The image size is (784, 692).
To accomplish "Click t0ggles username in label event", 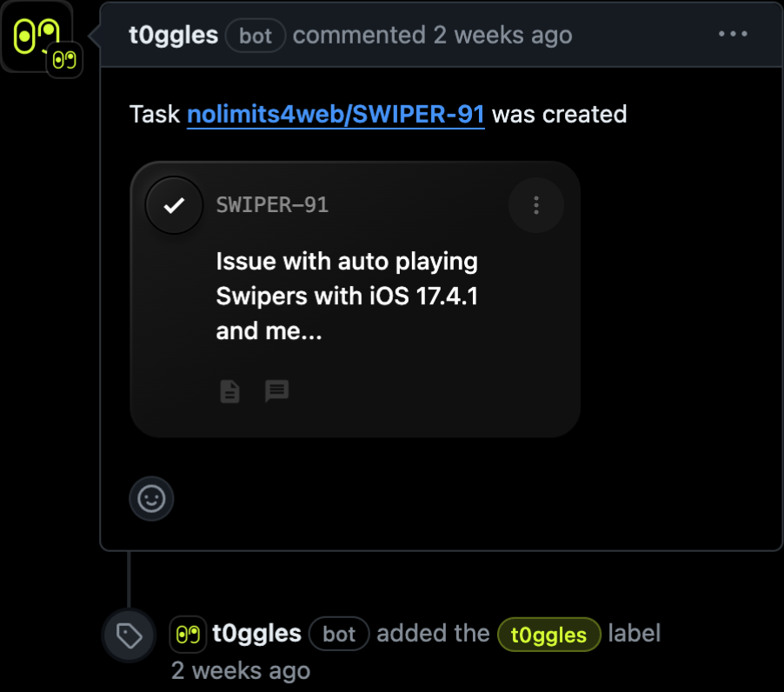I will point(256,634).
